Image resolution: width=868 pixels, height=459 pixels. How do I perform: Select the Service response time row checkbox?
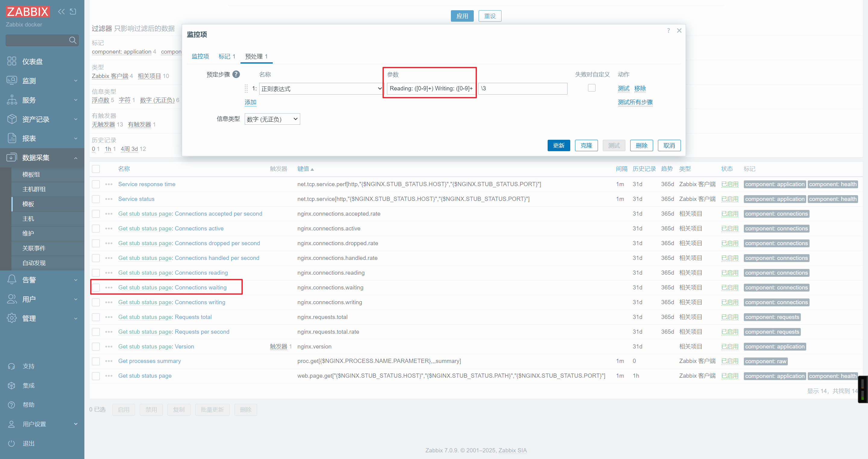[x=96, y=184]
